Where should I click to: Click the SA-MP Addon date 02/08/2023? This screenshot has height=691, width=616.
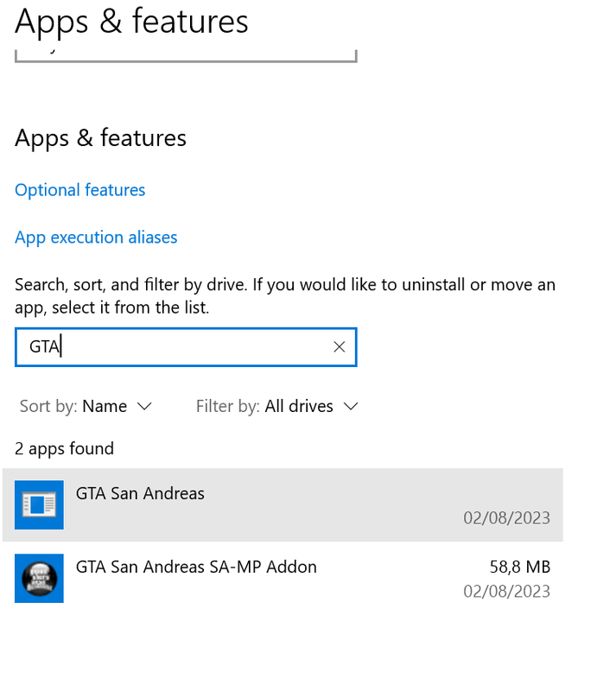[x=506, y=592]
